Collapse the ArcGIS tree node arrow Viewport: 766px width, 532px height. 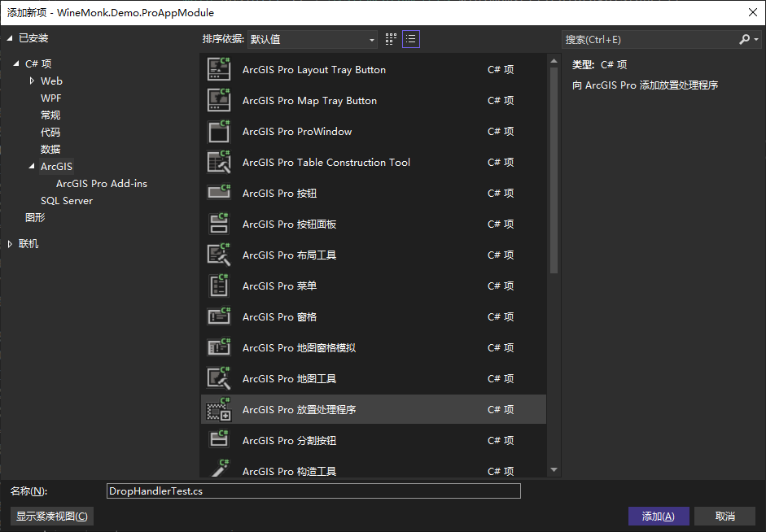coord(32,167)
